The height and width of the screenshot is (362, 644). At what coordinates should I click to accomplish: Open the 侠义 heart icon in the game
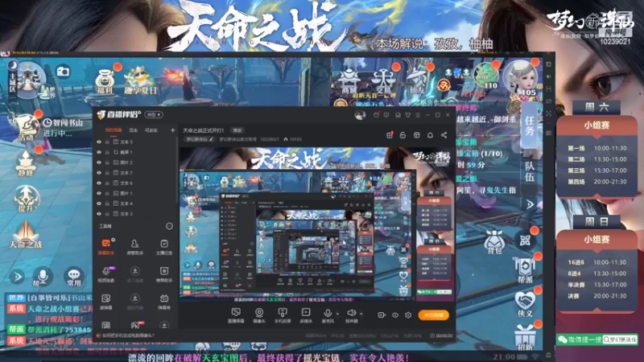click(525, 305)
